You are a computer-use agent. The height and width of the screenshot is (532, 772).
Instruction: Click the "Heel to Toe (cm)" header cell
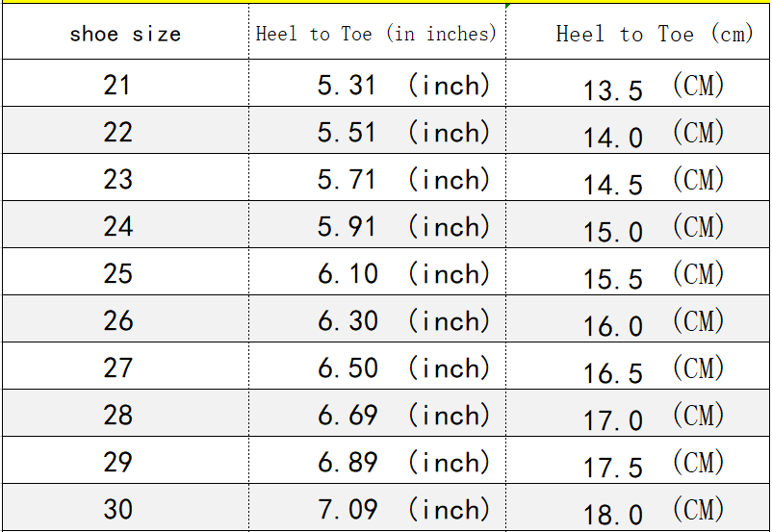(x=654, y=35)
